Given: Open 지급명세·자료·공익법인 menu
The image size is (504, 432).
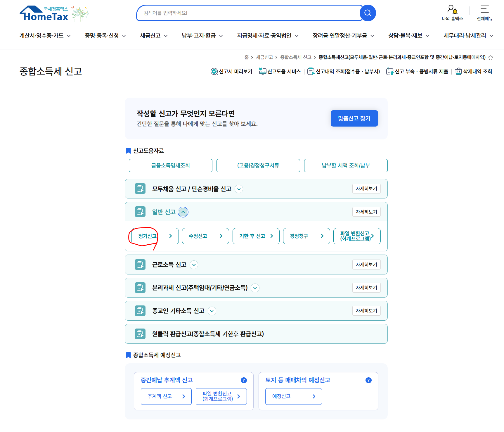Looking at the screenshot, I should (268, 36).
